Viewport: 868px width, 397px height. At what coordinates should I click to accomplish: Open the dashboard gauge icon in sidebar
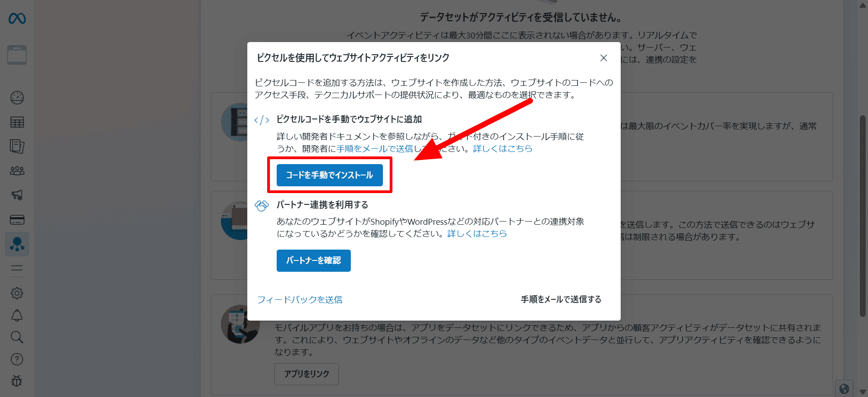pyautogui.click(x=17, y=98)
